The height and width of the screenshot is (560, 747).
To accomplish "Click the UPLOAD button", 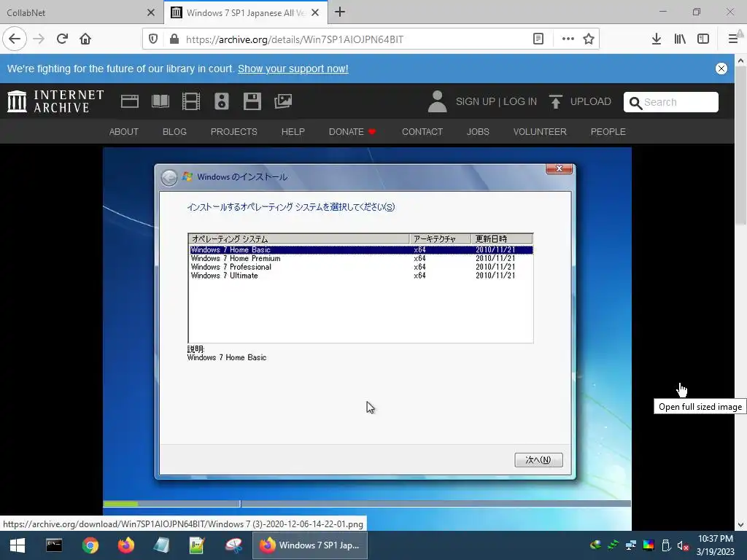I will tap(580, 101).
